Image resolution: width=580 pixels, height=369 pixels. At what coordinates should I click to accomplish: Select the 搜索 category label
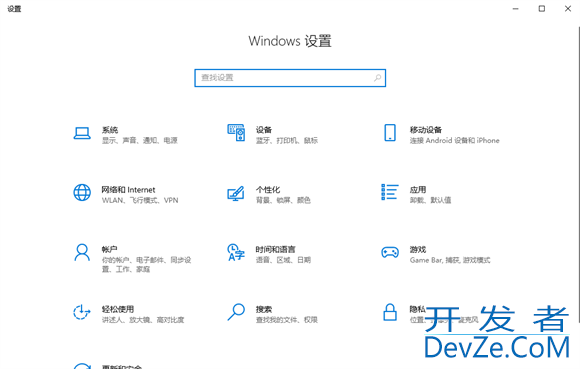coord(264,309)
